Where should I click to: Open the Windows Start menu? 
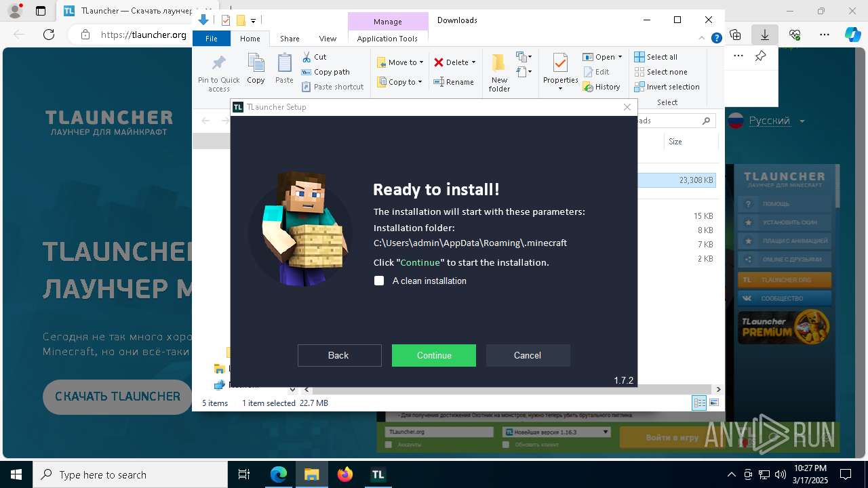(16, 474)
